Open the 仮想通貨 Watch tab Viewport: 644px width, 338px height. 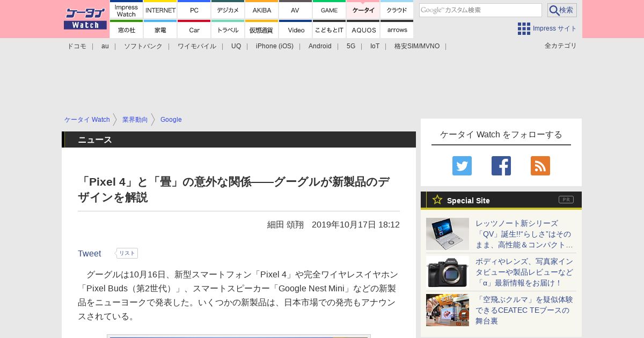262,30
